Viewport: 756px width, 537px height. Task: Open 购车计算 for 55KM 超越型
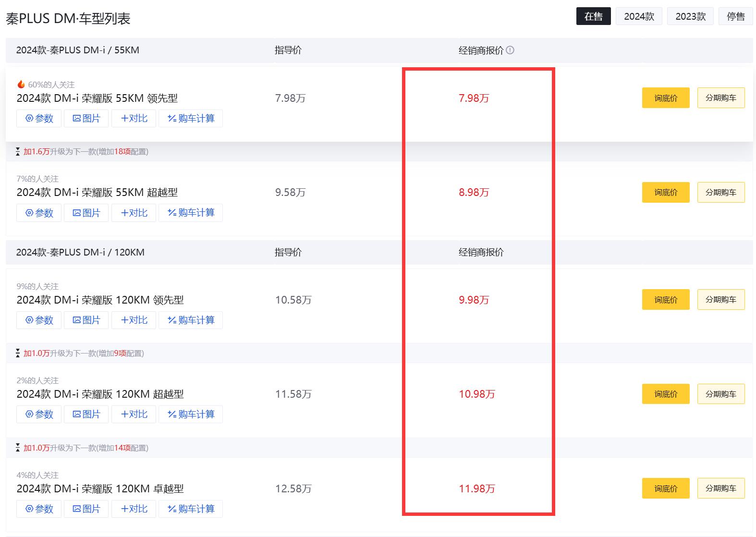pos(191,213)
